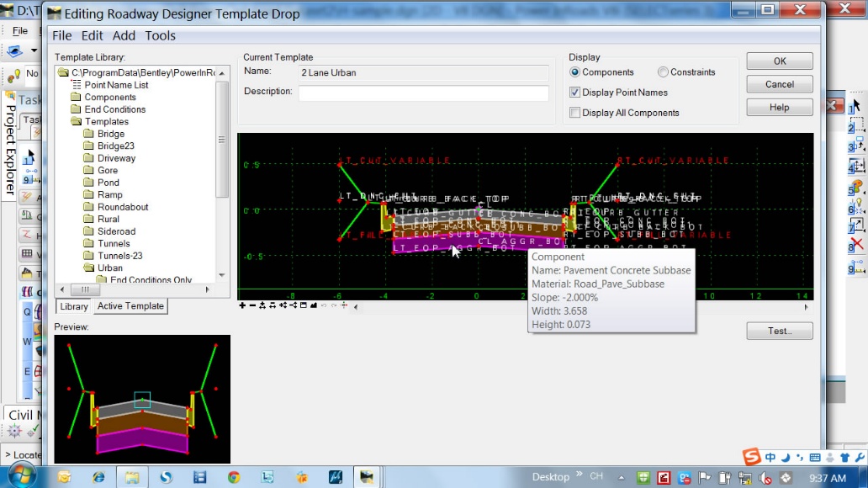Click the zoom out minus icon
The height and width of the screenshot is (488, 868).
coord(252,305)
